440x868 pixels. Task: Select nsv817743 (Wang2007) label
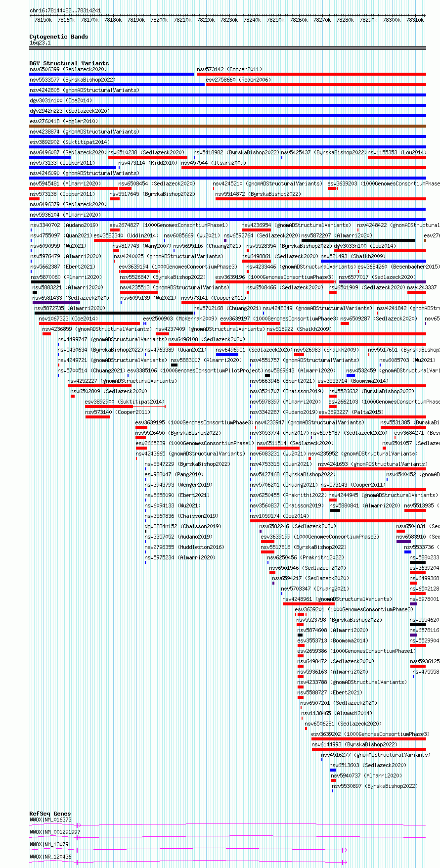[142, 246]
